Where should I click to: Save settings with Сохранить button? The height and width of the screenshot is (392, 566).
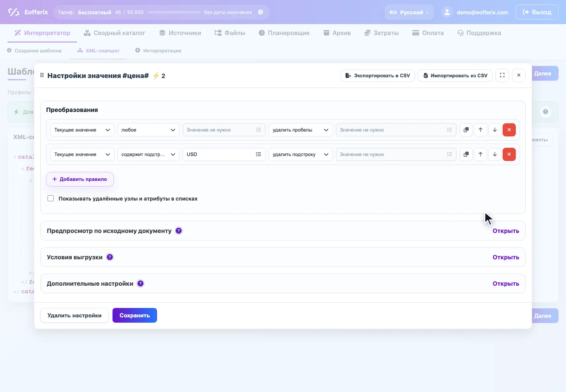[x=135, y=315]
